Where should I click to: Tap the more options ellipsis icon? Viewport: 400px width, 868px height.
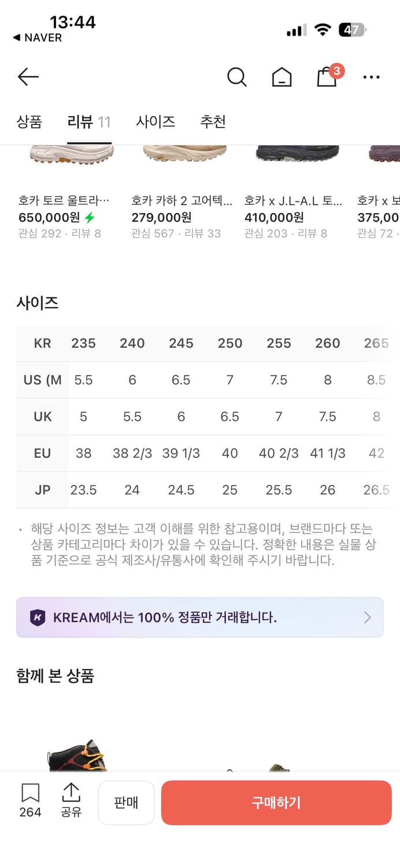click(x=371, y=76)
